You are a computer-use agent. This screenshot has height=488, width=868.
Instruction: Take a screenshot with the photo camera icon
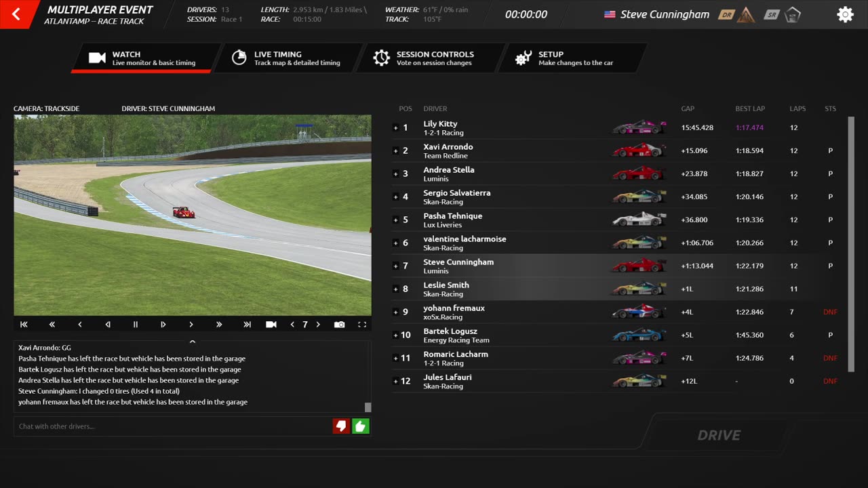click(339, 325)
